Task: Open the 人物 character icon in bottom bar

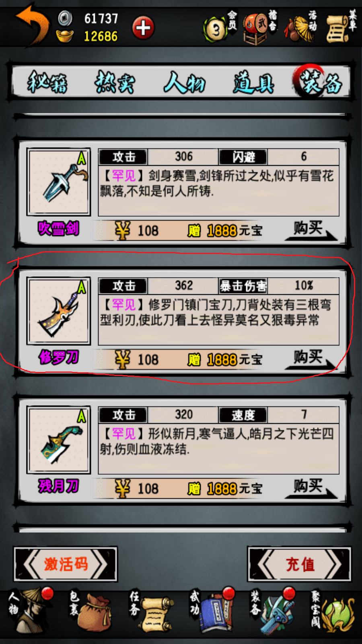Action: coord(31,612)
